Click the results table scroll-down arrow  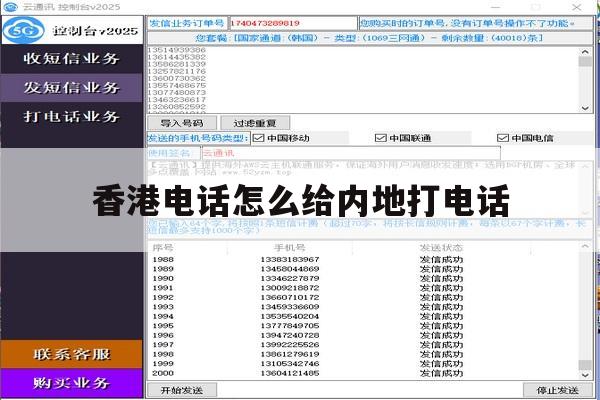(x=585, y=375)
